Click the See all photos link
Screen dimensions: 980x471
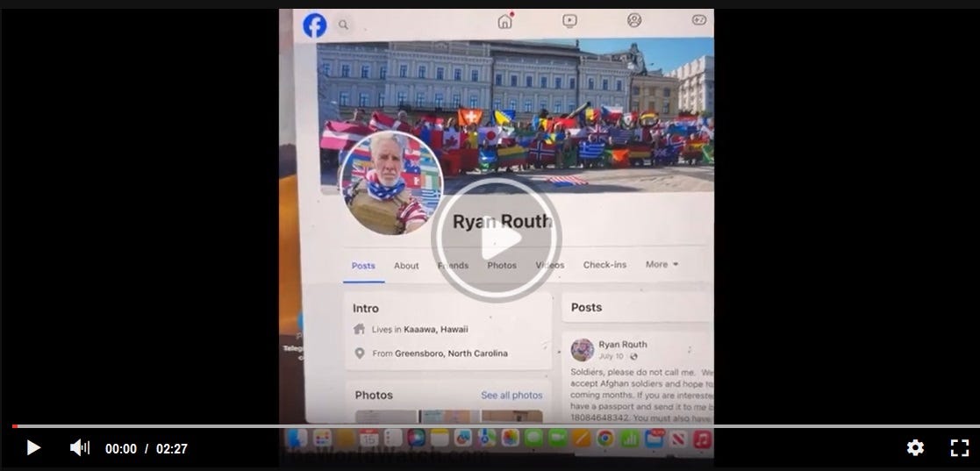click(511, 396)
